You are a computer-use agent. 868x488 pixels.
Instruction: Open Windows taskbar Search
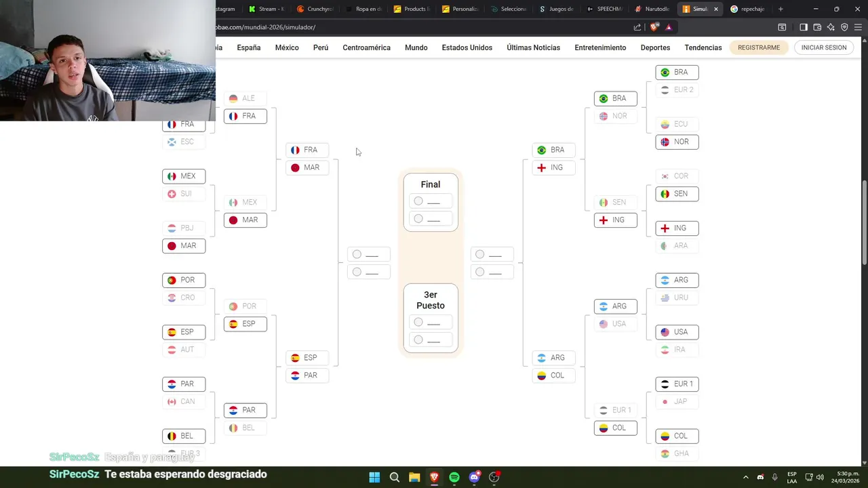[394, 477]
